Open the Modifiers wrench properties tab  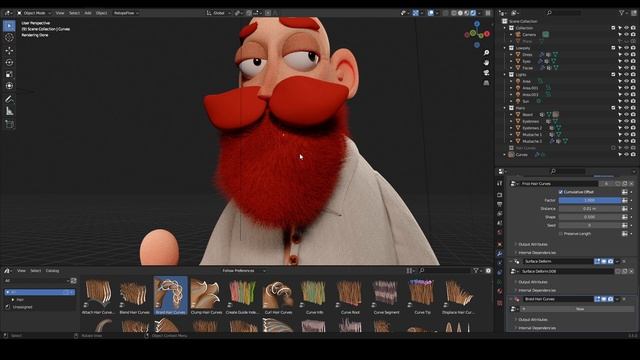coord(500,254)
